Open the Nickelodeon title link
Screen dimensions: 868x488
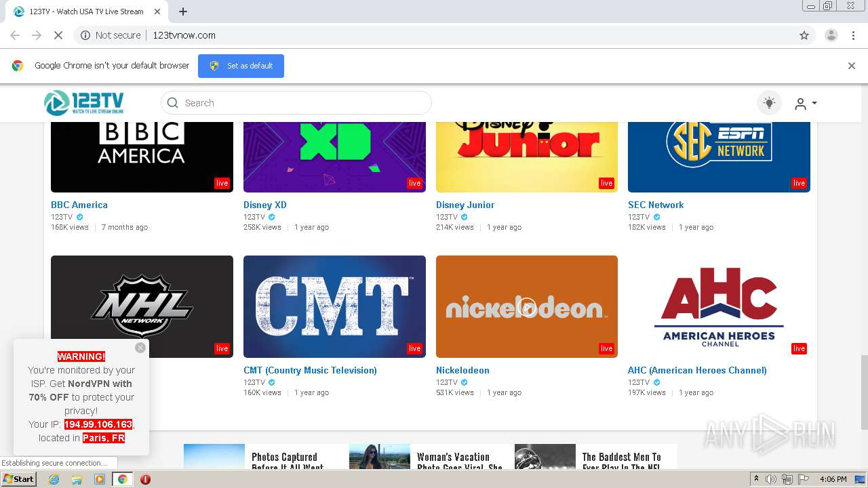click(462, 370)
